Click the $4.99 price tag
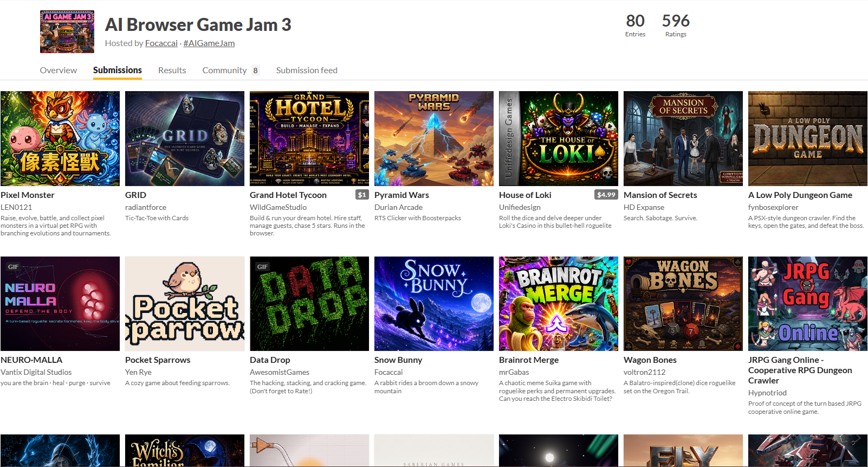The image size is (868, 467). (x=606, y=195)
